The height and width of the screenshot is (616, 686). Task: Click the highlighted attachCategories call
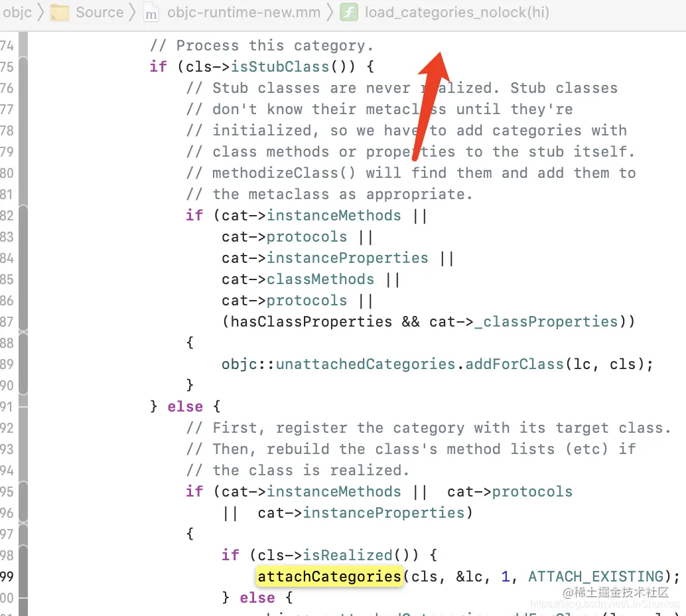pos(329,576)
